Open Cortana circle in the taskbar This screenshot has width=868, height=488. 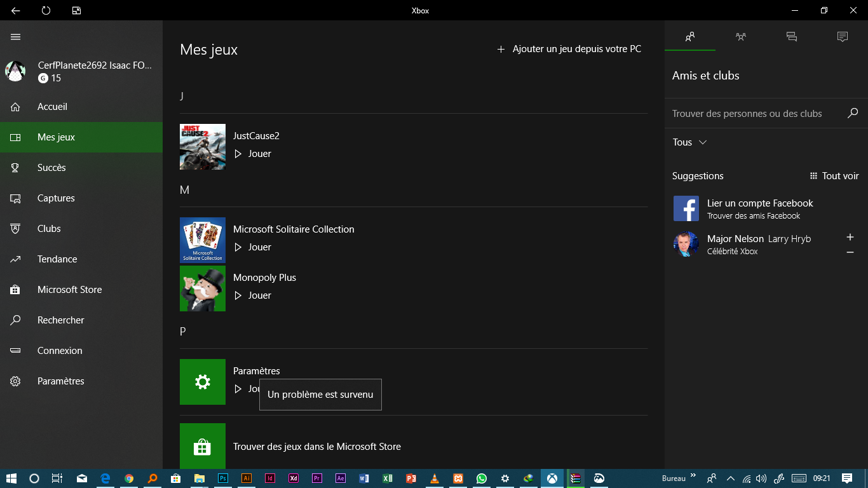click(x=34, y=478)
